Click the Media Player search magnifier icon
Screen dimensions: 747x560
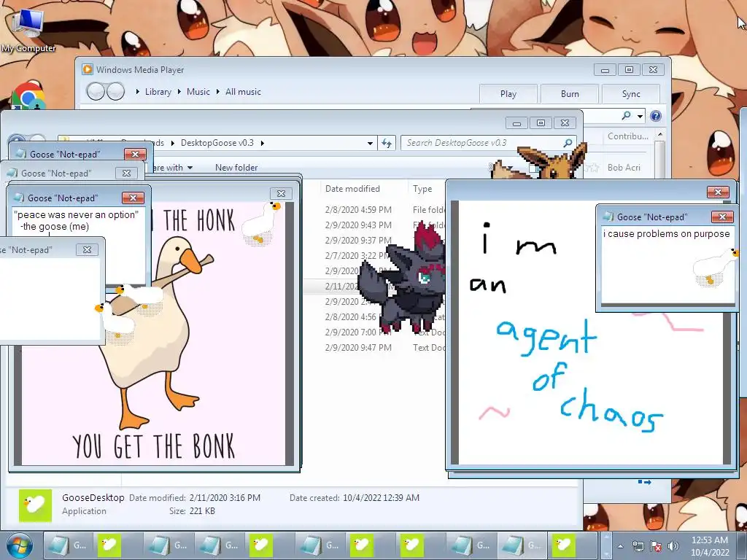627,116
